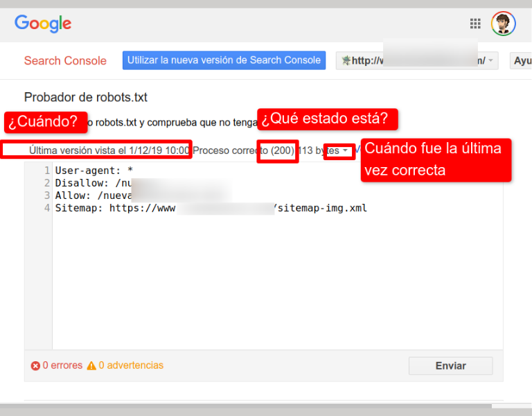532x416 pixels.
Task: Click the Disallow line in editor
Action: click(x=94, y=183)
